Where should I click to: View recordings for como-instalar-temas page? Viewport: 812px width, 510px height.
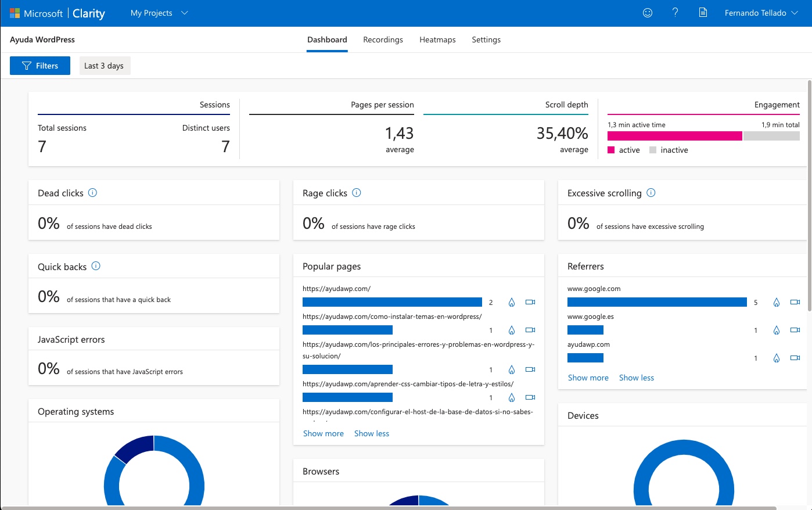coord(530,330)
